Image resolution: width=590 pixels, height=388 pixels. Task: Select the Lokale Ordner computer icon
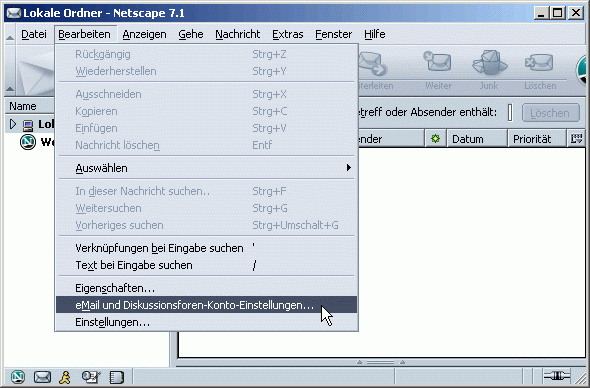pos(28,125)
